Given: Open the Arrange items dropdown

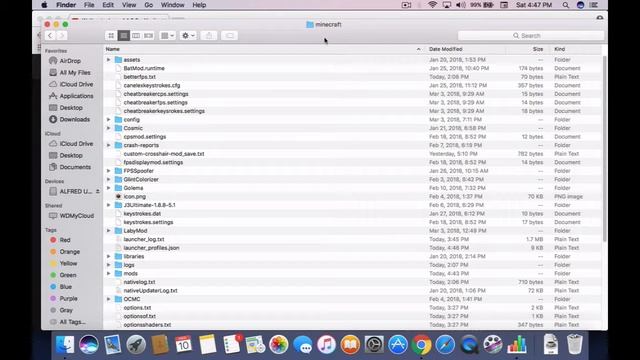Looking at the screenshot, I should pyautogui.click(x=167, y=36).
